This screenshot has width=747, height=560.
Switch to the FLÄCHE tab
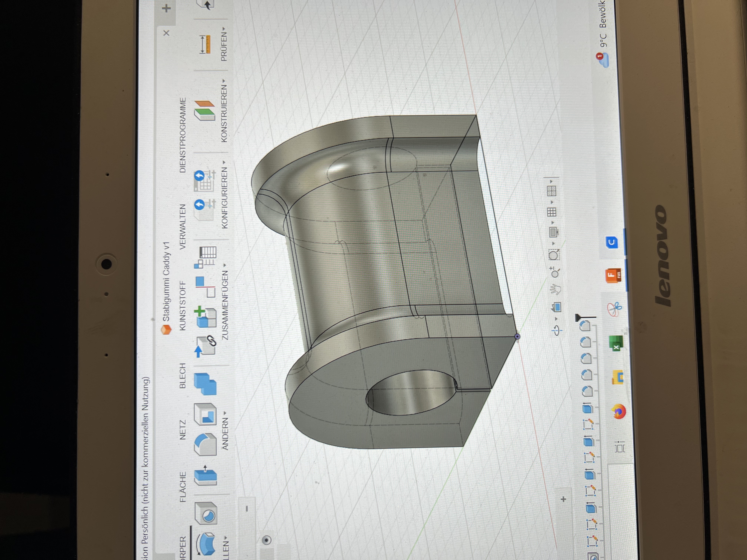click(x=183, y=486)
